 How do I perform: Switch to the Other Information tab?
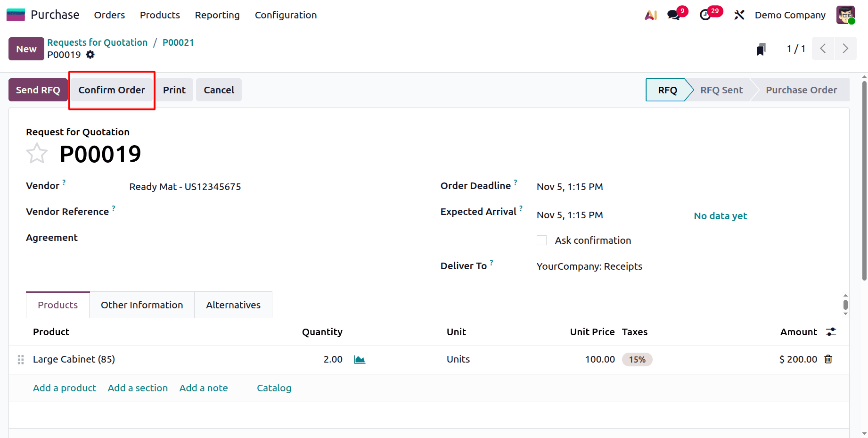[x=141, y=305]
